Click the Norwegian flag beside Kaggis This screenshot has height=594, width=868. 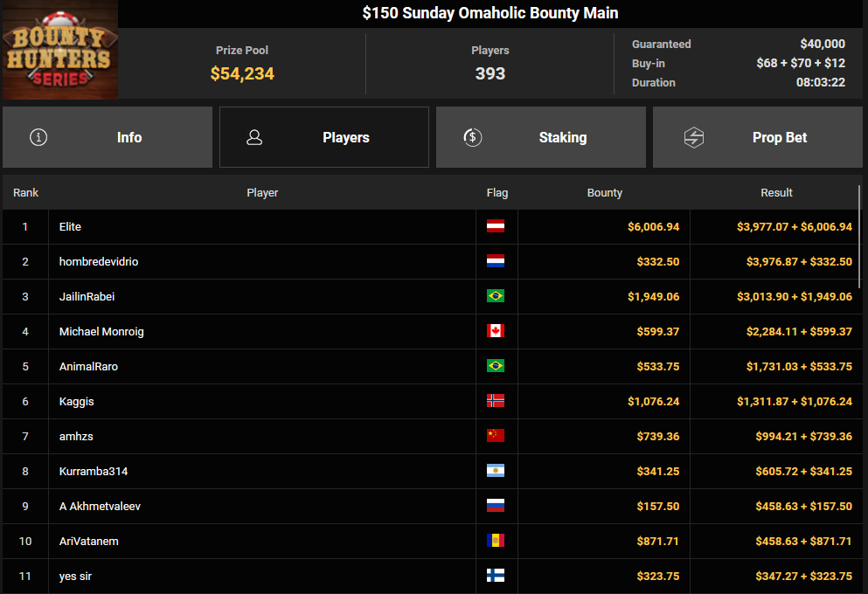point(496,401)
